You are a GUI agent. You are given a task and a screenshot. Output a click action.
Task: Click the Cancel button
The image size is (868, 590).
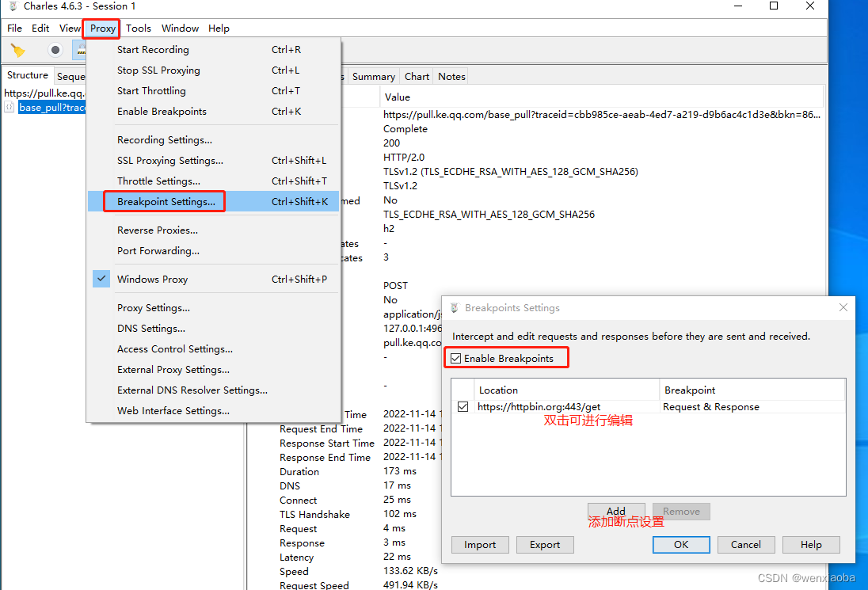[x=746, y=545]
